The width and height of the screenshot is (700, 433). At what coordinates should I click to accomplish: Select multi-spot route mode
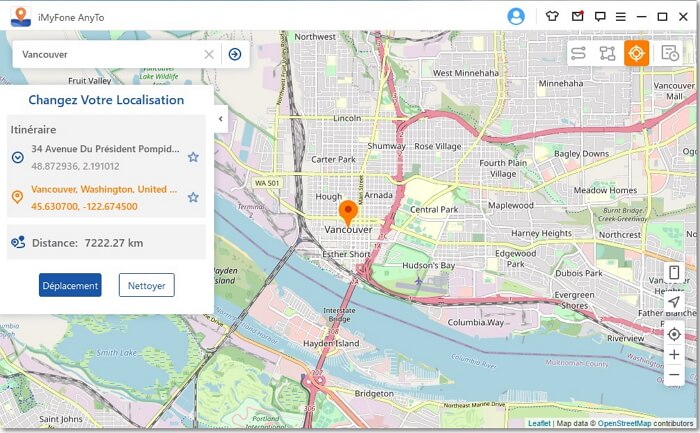click(607, 53)
